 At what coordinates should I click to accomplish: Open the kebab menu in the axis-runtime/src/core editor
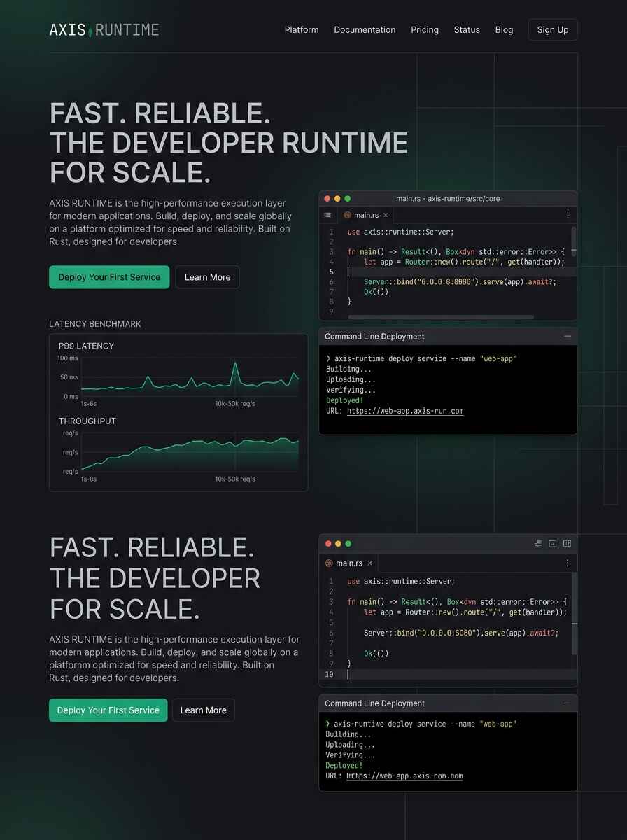568,215
